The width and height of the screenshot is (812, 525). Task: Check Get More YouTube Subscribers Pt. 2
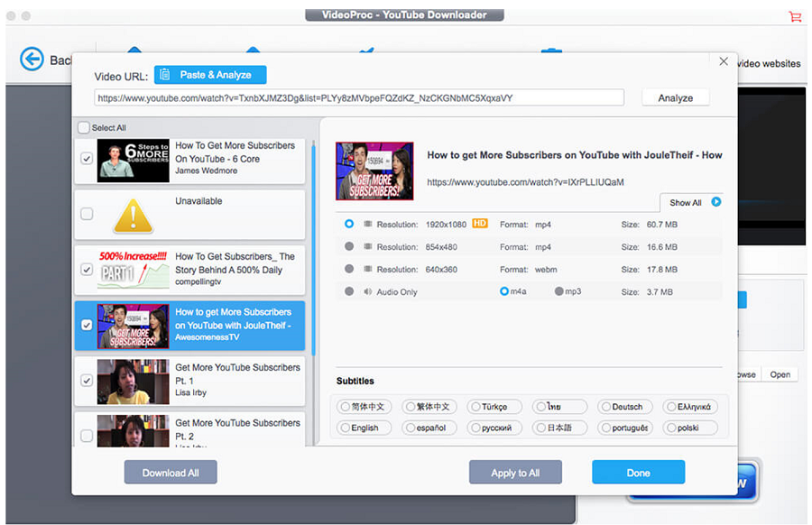(x=87, y=436)
